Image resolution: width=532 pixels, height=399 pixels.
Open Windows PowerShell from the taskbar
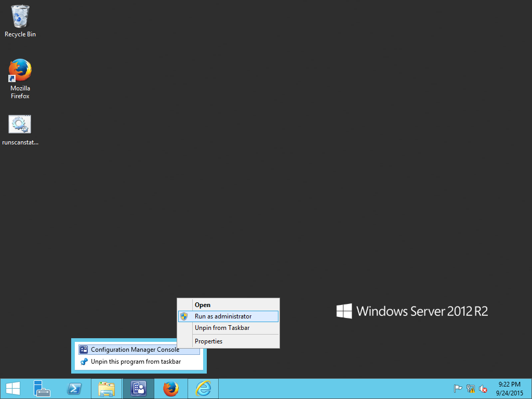coord(74,389)
